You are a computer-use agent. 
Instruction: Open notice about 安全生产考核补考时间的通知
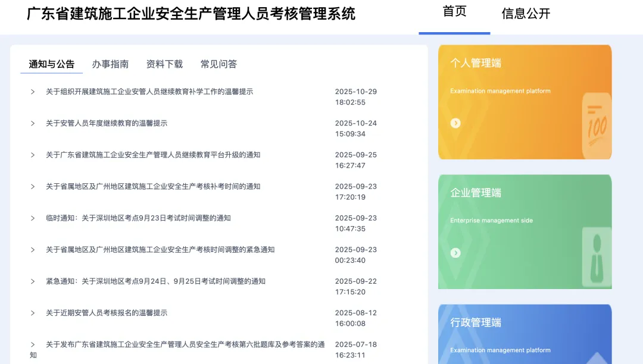point(153,186)
